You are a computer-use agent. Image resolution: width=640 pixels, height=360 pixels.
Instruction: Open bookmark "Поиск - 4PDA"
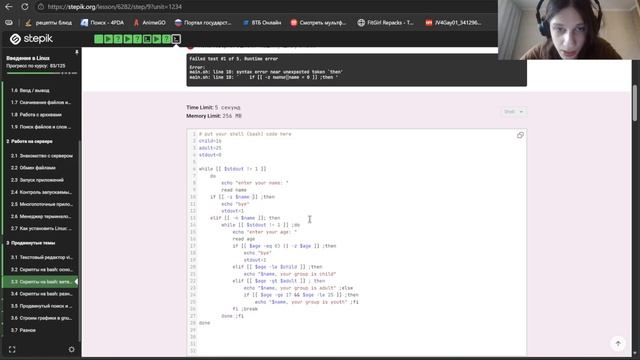[102, 23]
